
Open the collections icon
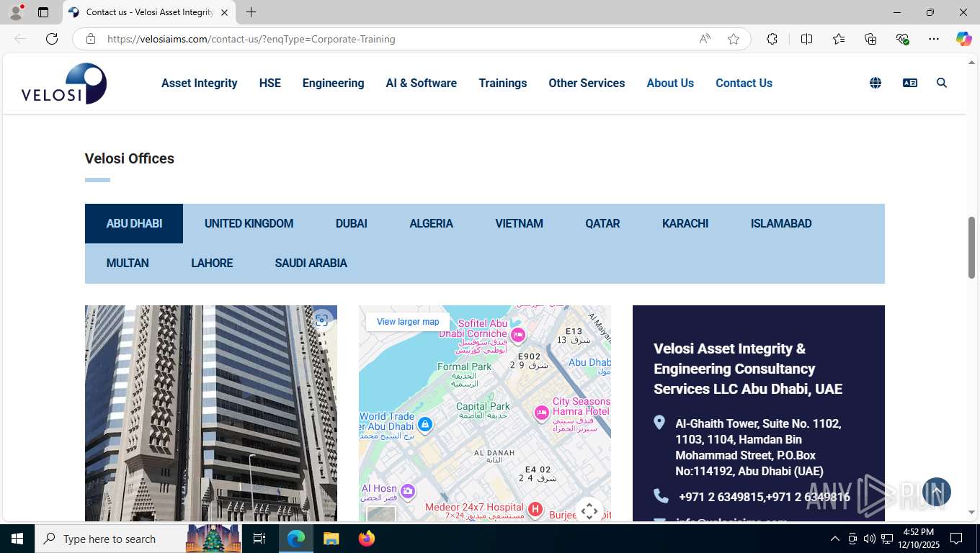(870, 39)
